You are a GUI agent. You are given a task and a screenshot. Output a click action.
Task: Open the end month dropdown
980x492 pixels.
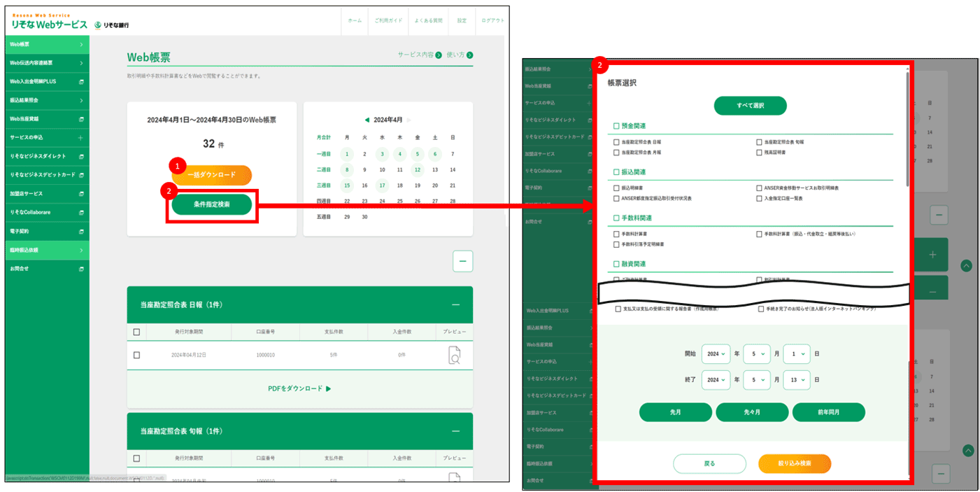(x=757, y=379)
